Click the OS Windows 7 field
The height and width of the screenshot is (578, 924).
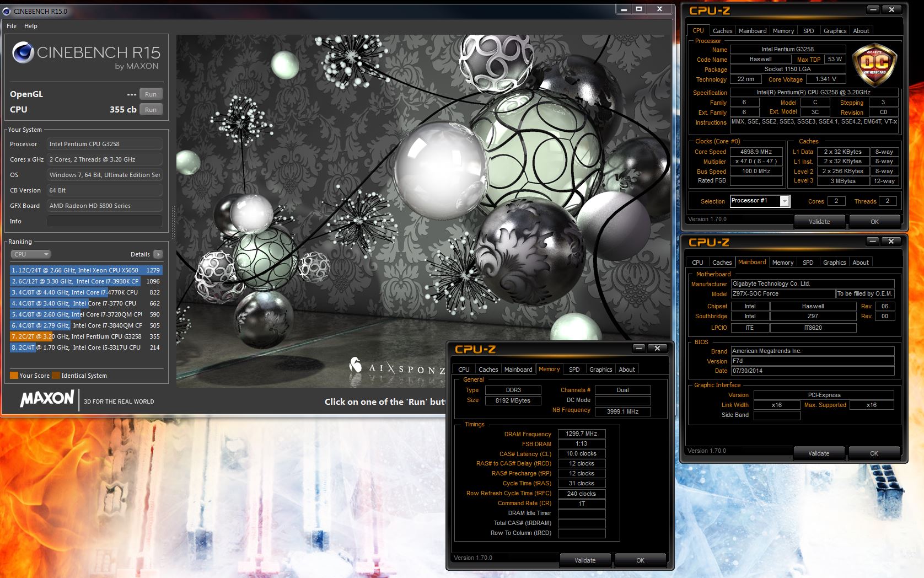105,175
